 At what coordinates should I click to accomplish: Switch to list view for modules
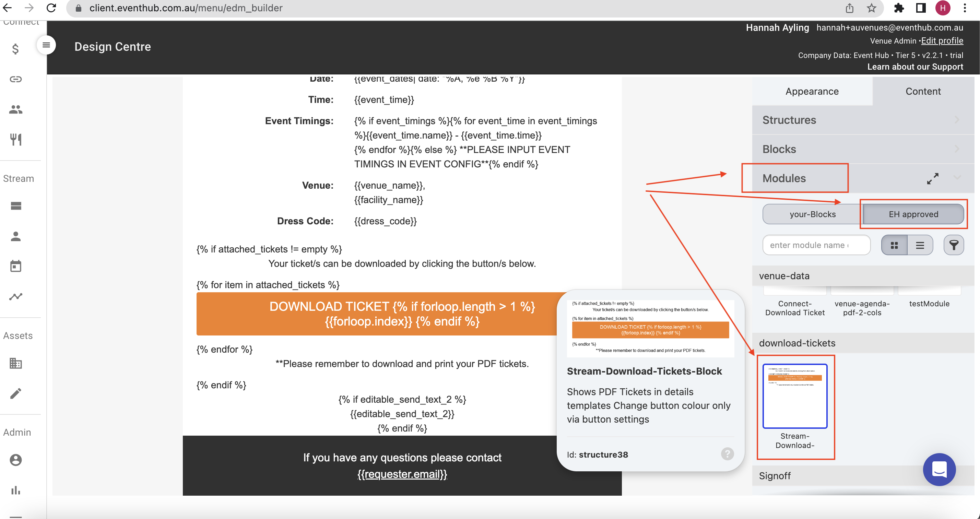click(x=920, y=245)
